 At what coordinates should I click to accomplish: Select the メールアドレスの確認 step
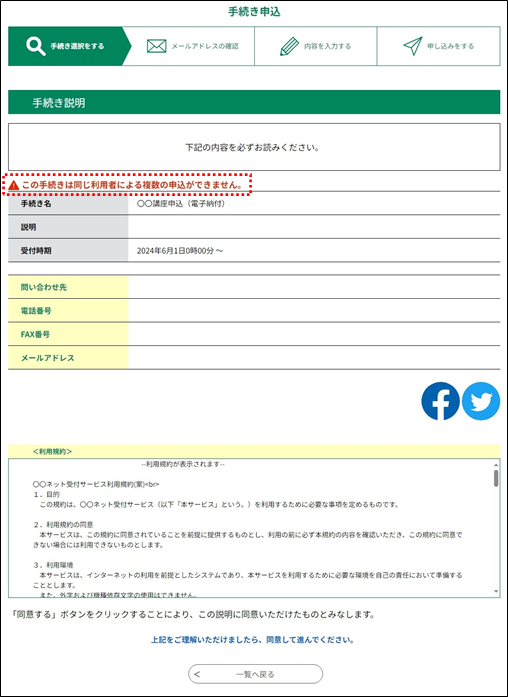click(x=193, y=46)
